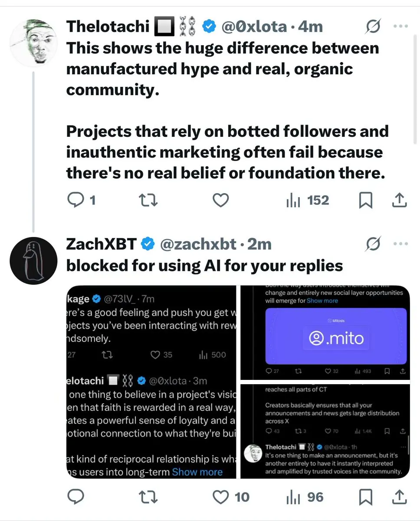The image size is (420, 521).
Task: Bookmark Thelotachi's tweet
Action: [x=365, y=200]
